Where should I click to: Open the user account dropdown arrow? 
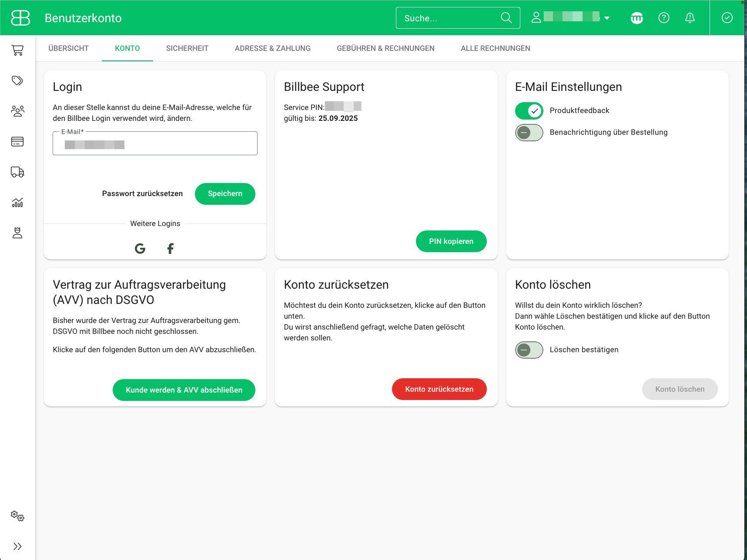(607, 18)
